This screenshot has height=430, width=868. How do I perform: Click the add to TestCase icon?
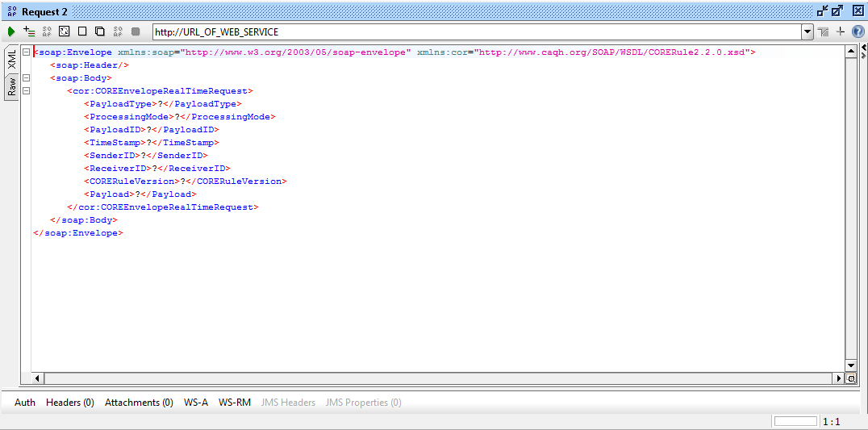(29, 32)
